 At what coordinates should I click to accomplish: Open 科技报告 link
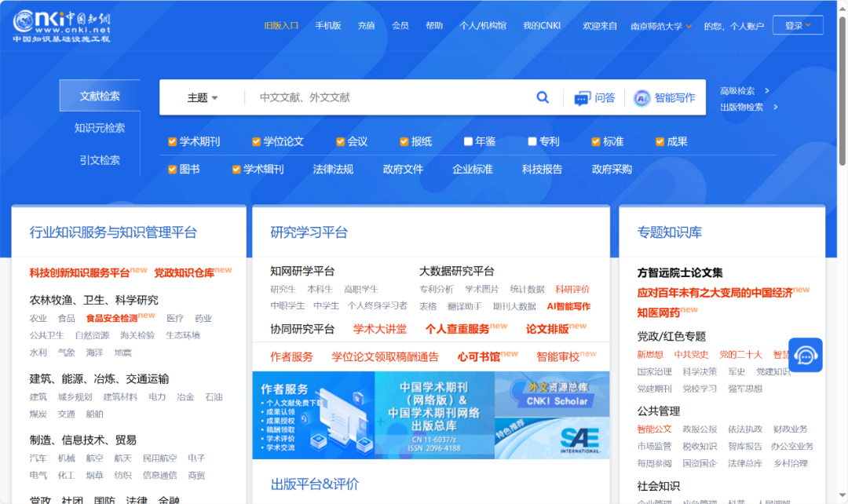[x=542, y=170]
